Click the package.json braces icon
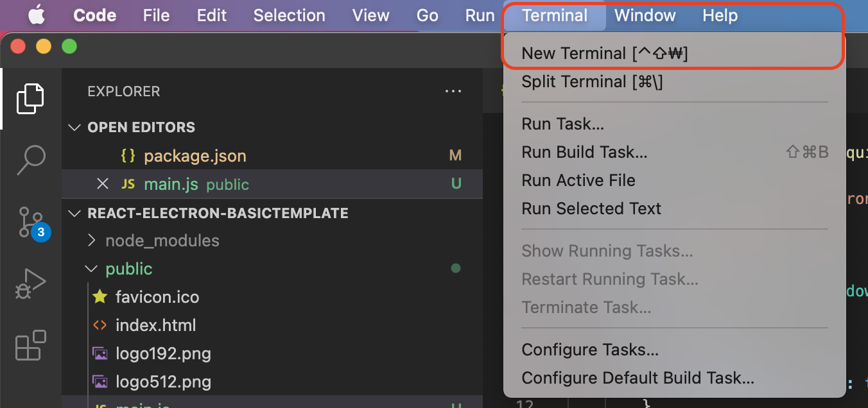868x408 pixels. click(x=128, y=156)
